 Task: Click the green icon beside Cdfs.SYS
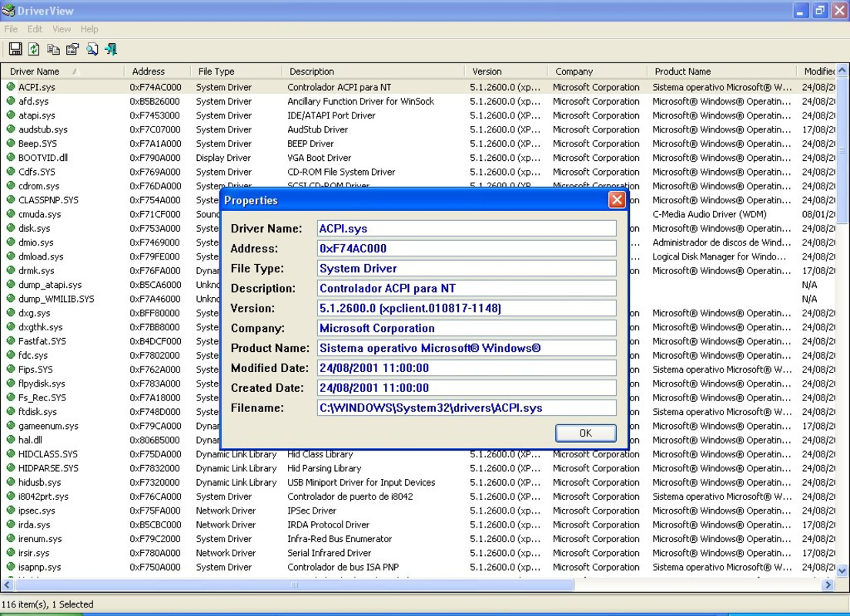coord(10,171)
